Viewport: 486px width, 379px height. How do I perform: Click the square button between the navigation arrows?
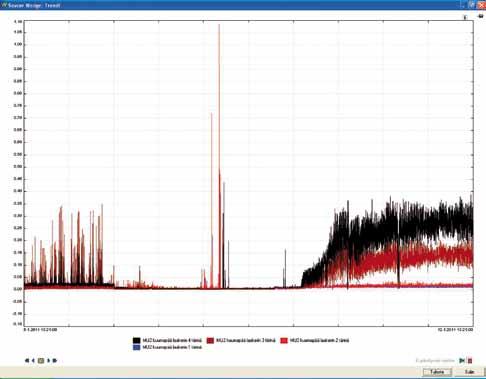click(x=41, y=360)
